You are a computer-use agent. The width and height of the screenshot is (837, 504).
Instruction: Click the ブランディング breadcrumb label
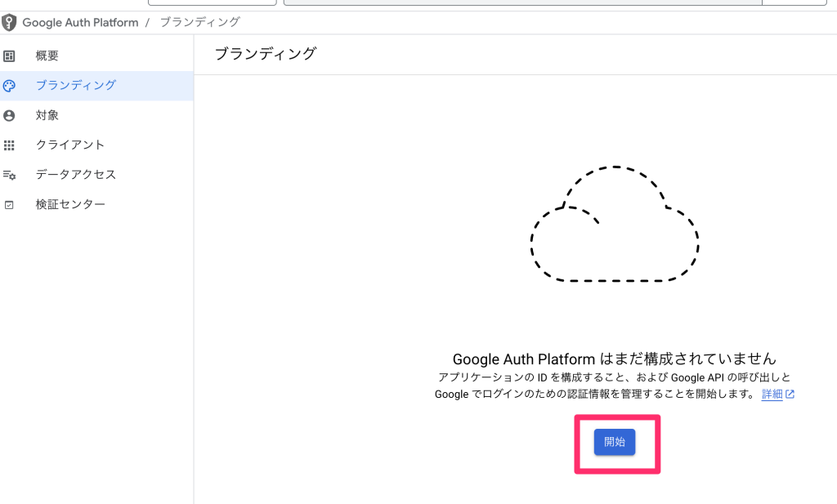(x=199, y=22)
